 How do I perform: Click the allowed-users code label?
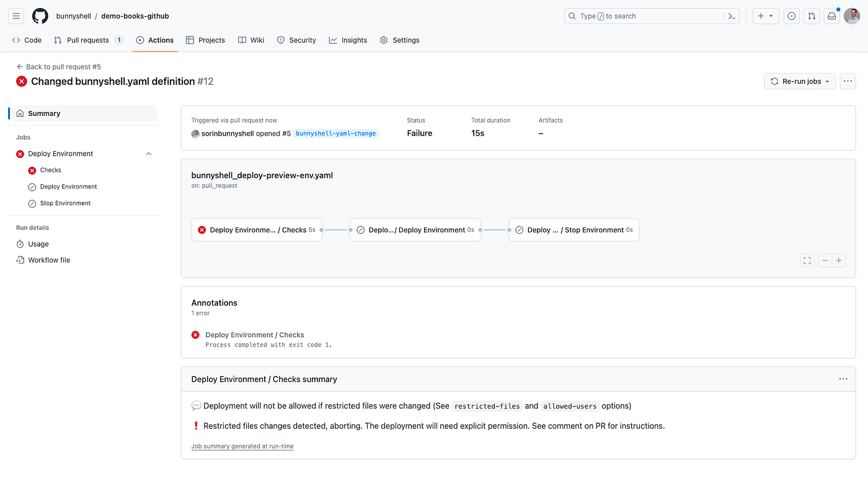(x=570, y=407)
